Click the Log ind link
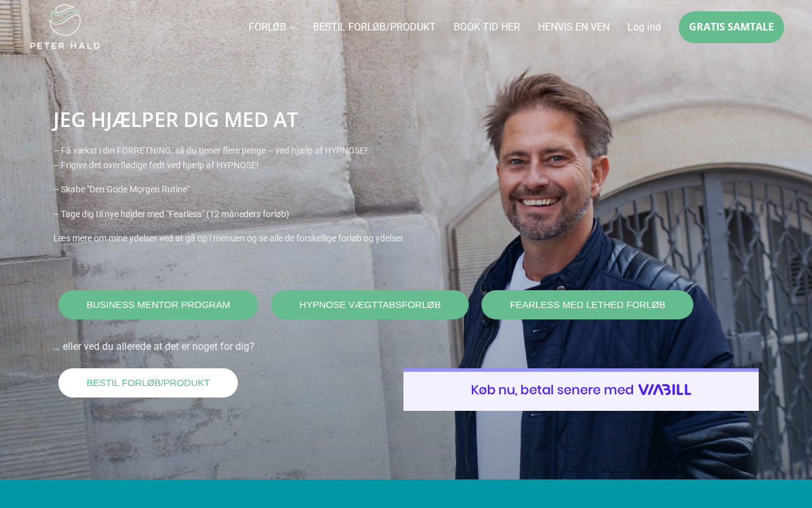 click(x=644, y=27)
